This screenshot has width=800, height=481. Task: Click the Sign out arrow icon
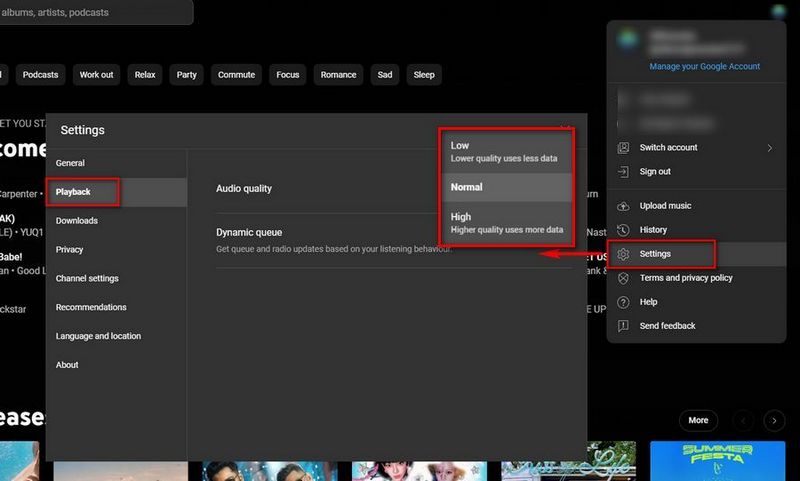tap(624, 172)
